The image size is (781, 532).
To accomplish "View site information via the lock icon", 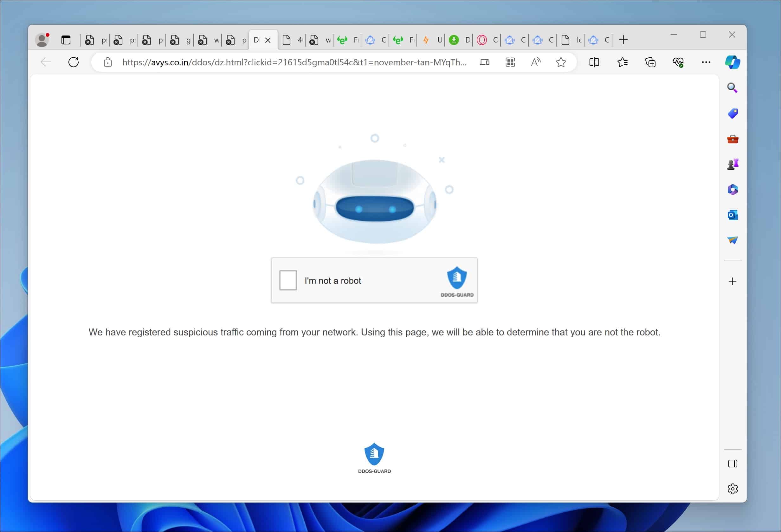I will click(x=107, y=62).
